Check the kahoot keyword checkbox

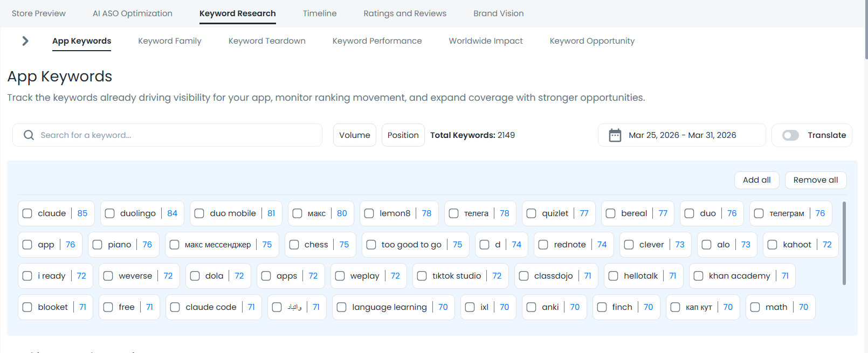772,245
